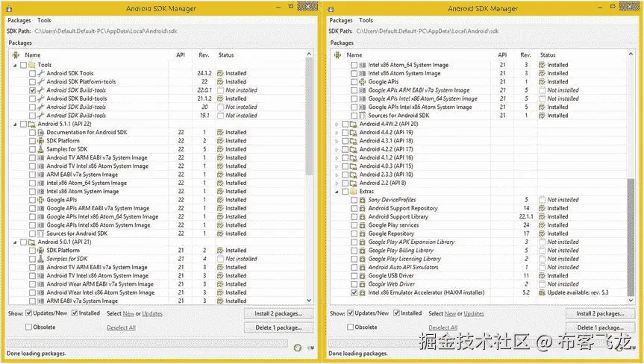The image size is (644, 364).
Task: Click the Android Support Repository icon
Action: tap(362, 208)
